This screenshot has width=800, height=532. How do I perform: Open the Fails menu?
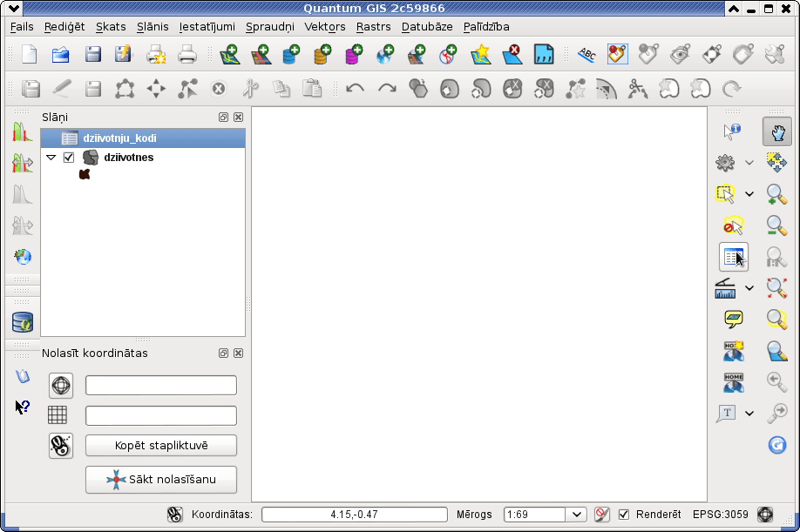[22, 26]
